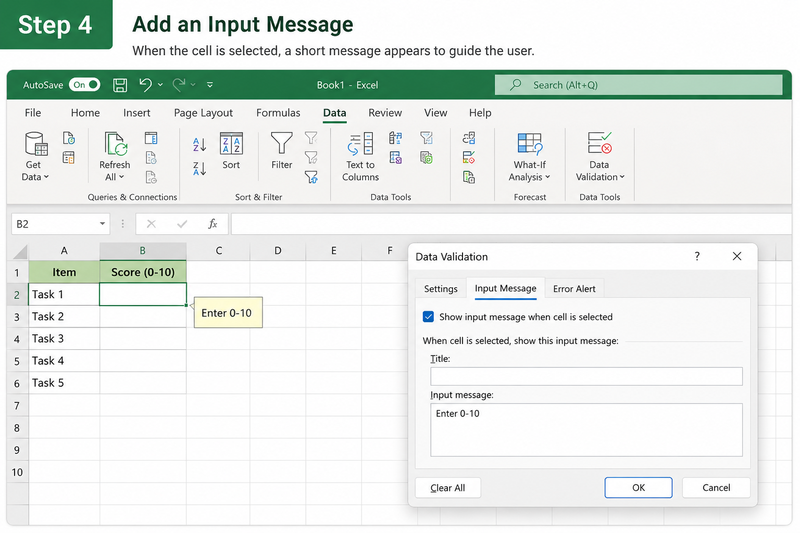Click the Title input field
Image resolution: width=800 pixels, height=533 pixels.
coord(586,376)
